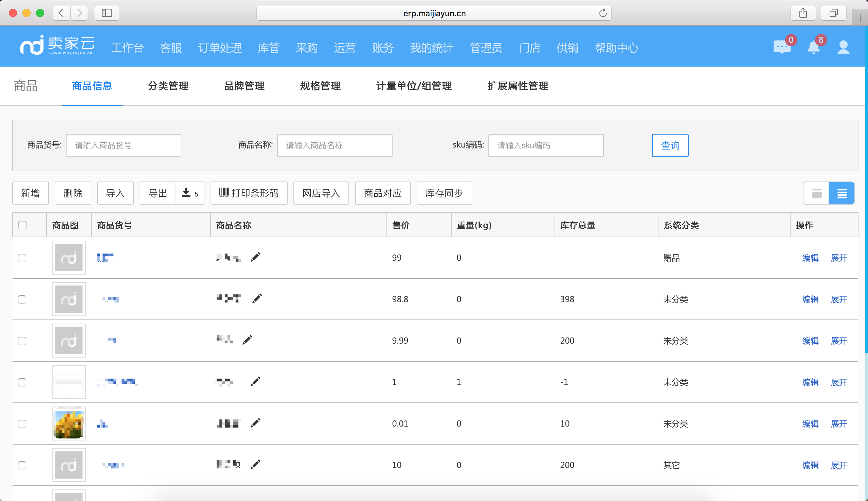Click the 删除 button
The height and width of the screenshot is (501, 868).
[x=73, y=193]
